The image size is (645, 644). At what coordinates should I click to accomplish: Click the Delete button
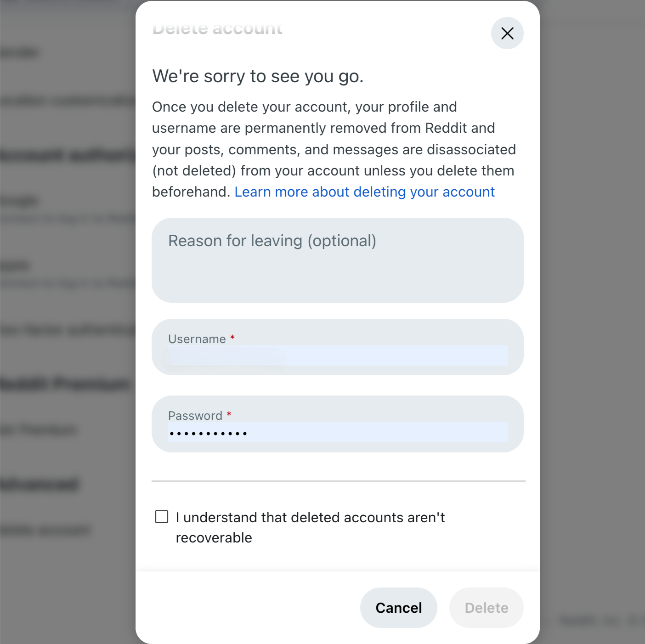(486, 607)
